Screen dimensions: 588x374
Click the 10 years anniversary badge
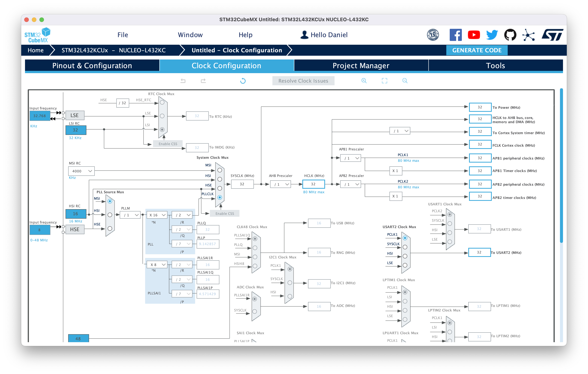point(433,35)
